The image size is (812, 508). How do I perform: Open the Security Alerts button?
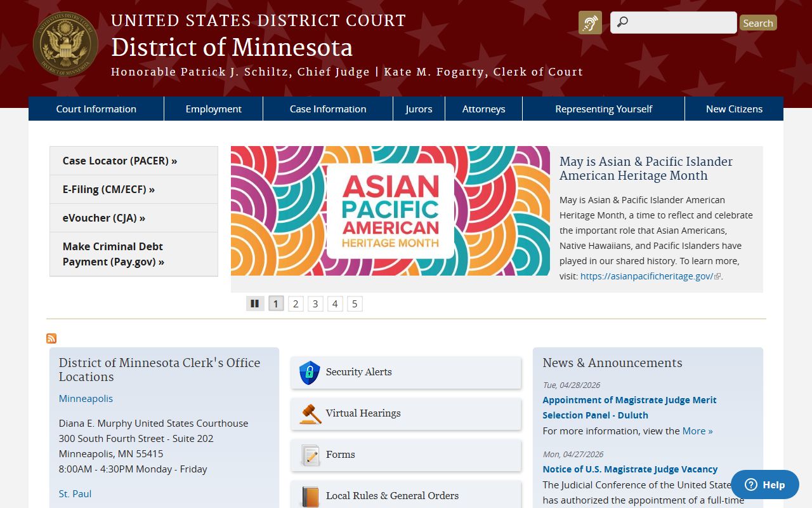[x=406, y=372]
